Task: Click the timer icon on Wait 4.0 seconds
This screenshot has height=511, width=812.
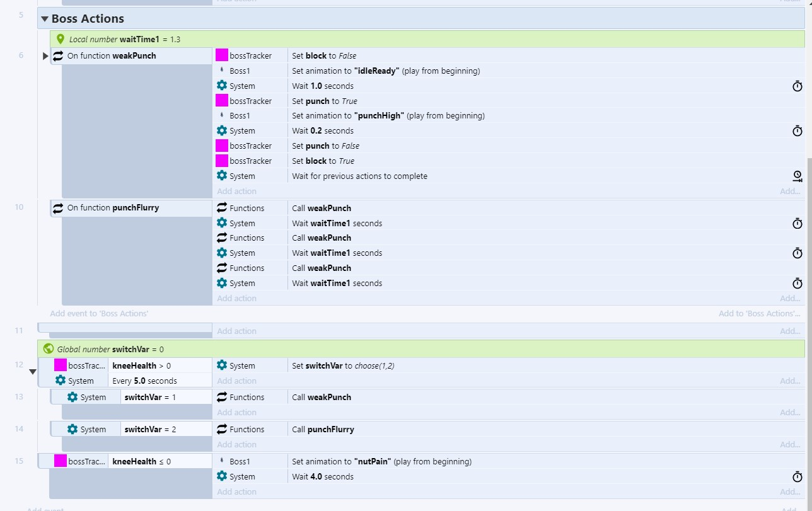Action: pyautogui.click(x=797, y=477)
